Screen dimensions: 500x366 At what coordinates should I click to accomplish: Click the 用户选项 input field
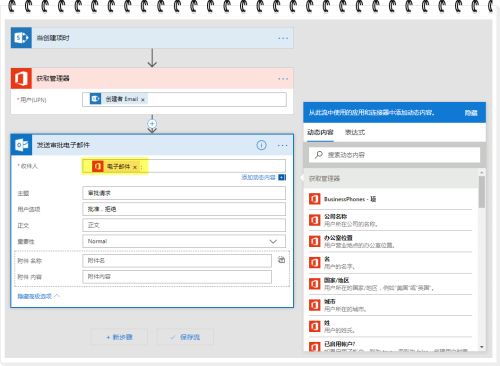(x=184, y=209)
